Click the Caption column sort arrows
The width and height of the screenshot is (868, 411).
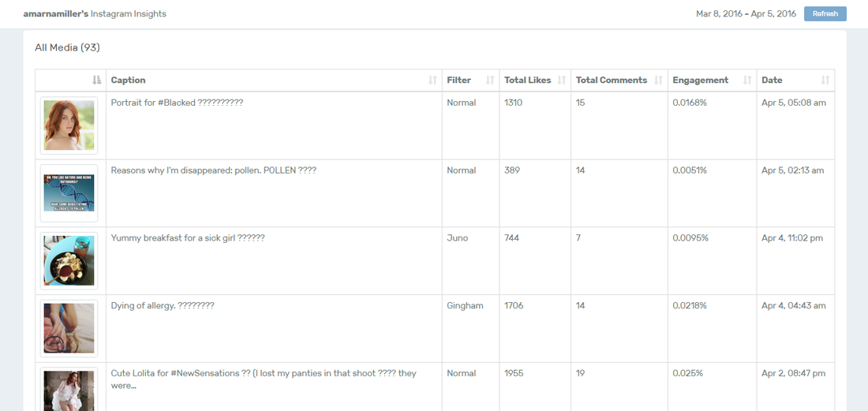click(x=433, y=80)
